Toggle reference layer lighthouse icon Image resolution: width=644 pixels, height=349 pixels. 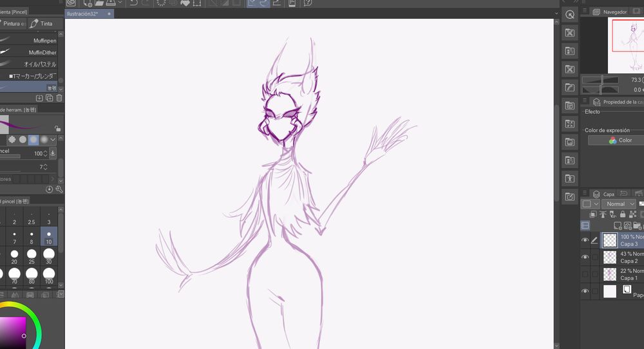[603, 214]
